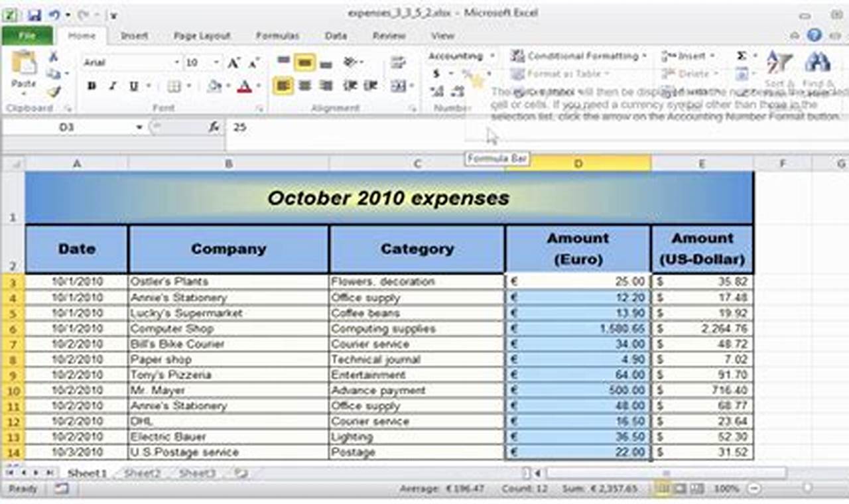Increase the cell indent
The image size is (849, 504).
point(371,86)
